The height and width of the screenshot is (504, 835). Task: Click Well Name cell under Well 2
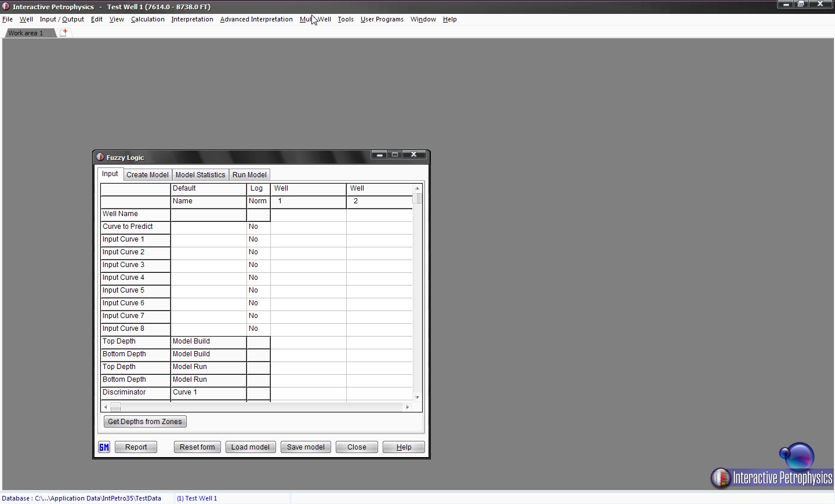(379, 214)
